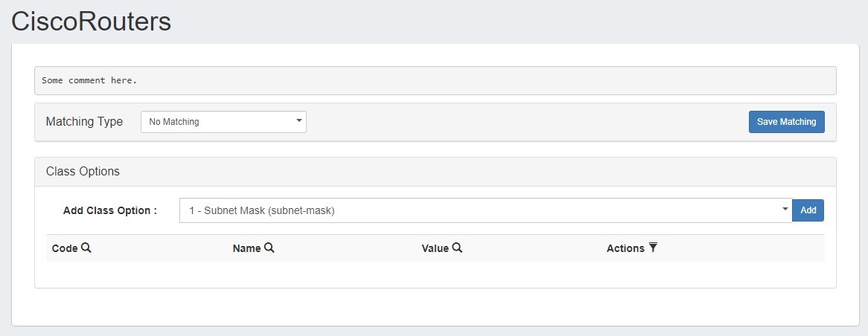Click the CiscoRouters page title
The image size is (868, 336).
(92, 22)
